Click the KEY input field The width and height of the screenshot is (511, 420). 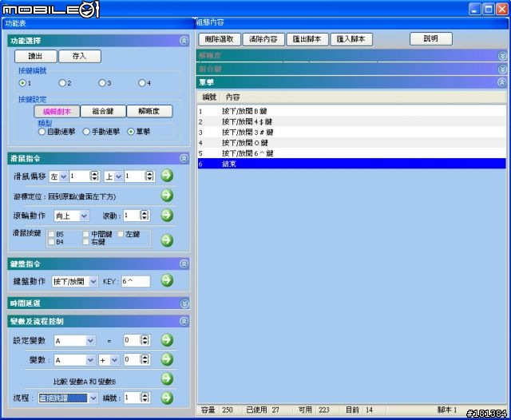pyautogui.click(x=136, y=281)
